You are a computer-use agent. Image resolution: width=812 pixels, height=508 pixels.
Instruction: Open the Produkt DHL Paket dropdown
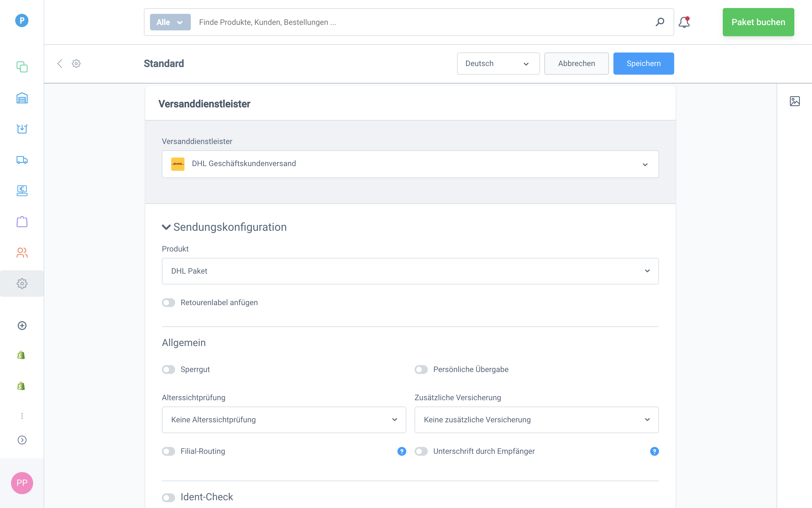(410, 271)
